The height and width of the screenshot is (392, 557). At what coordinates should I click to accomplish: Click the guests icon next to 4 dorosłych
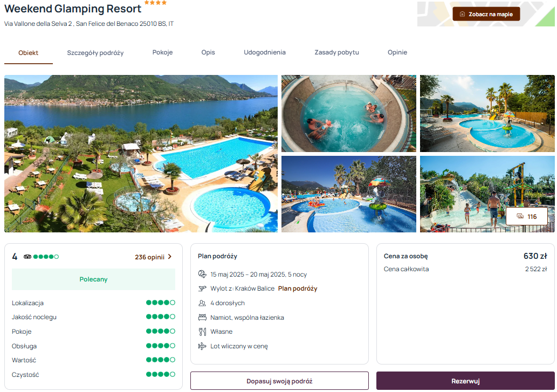pyautogui.click(x=202, y=303)
